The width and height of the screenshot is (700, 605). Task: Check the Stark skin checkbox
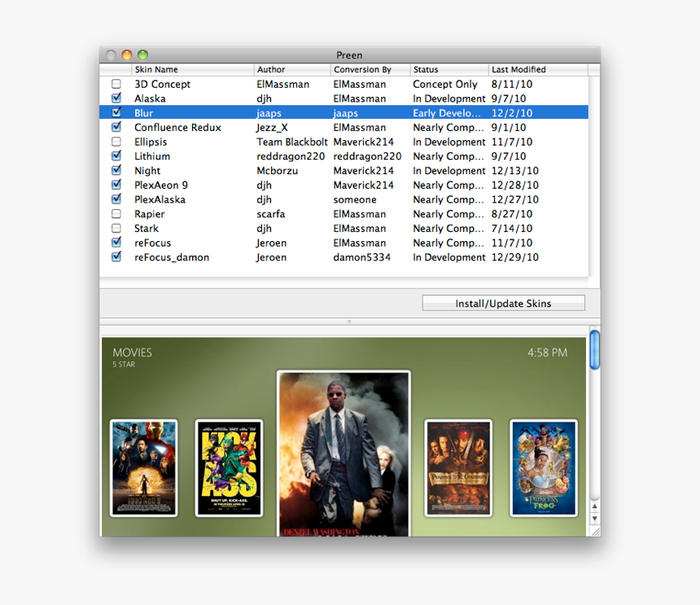[x=116, y=228]
